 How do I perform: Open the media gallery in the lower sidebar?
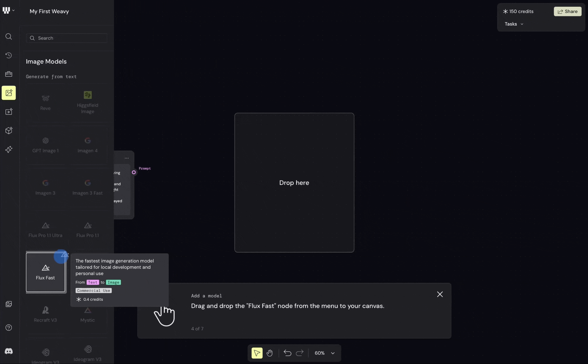pos(9,304)
